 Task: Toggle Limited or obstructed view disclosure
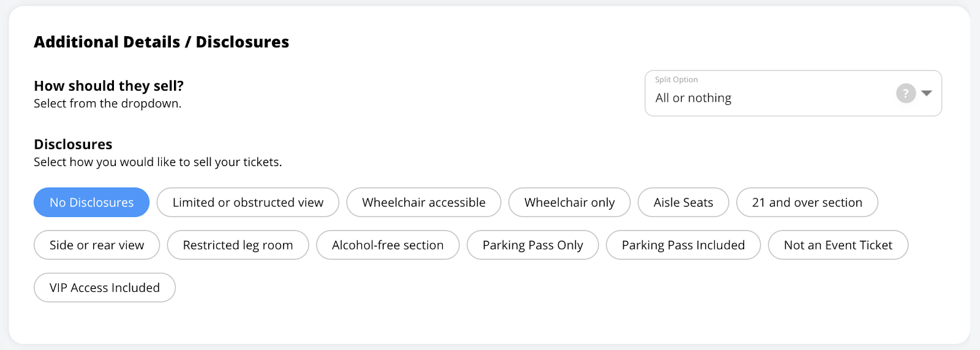248,202
